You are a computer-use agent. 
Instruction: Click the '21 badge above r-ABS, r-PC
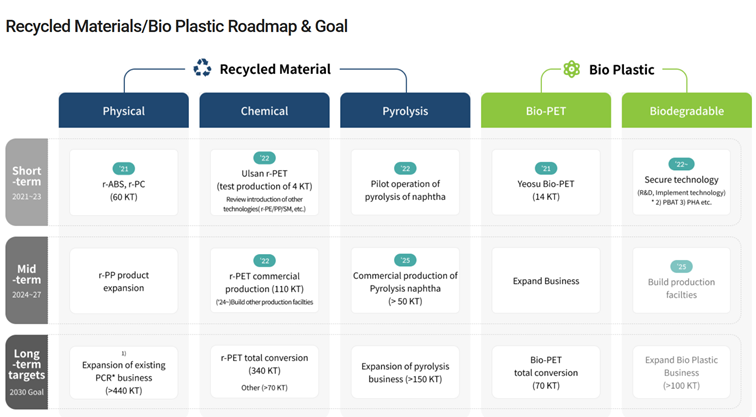pos(124,169)
